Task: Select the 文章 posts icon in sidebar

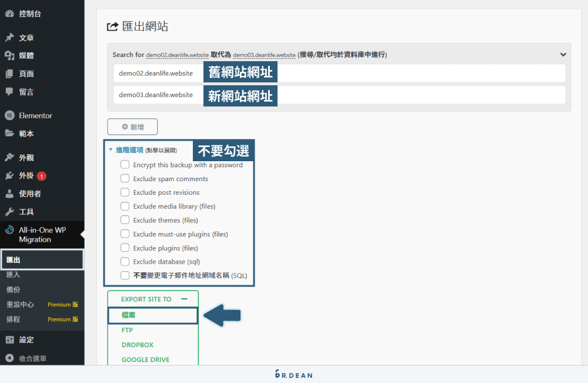Action: [8, 37]
